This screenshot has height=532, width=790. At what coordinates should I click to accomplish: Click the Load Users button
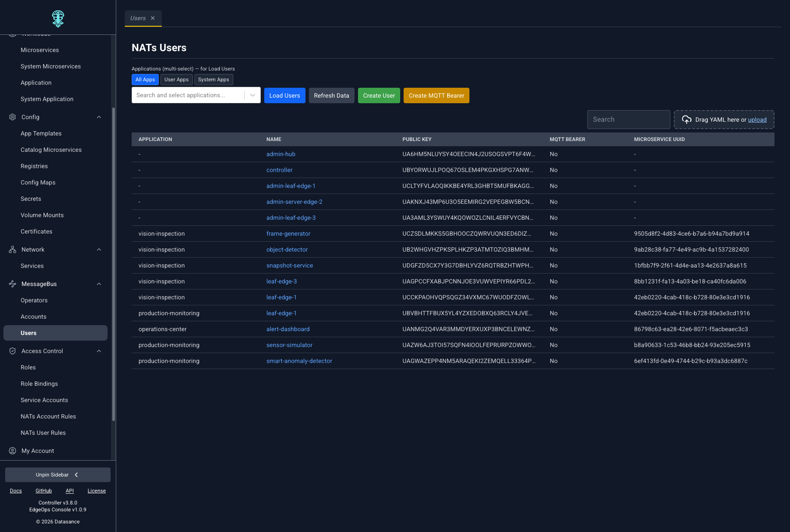coord(285,95)
